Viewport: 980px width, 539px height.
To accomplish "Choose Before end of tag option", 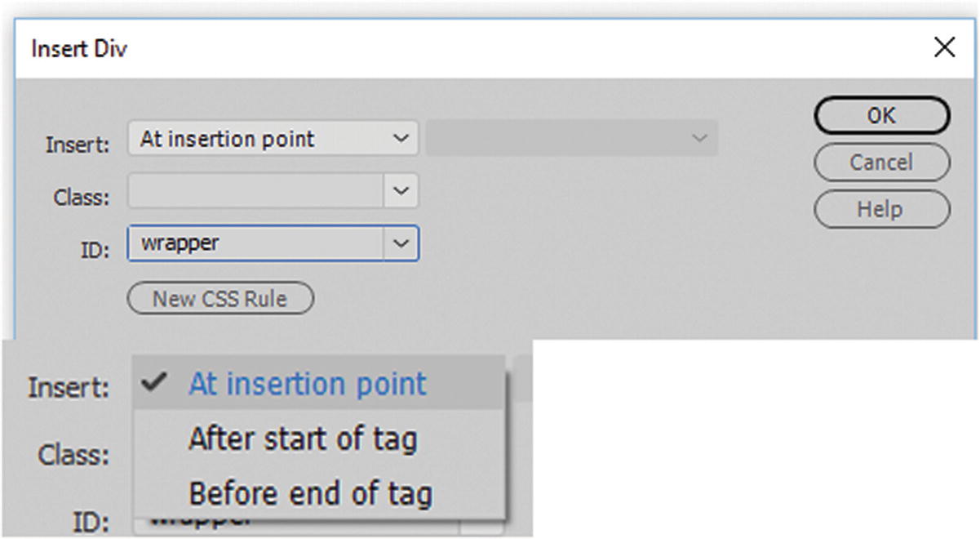I will [313, 492].
